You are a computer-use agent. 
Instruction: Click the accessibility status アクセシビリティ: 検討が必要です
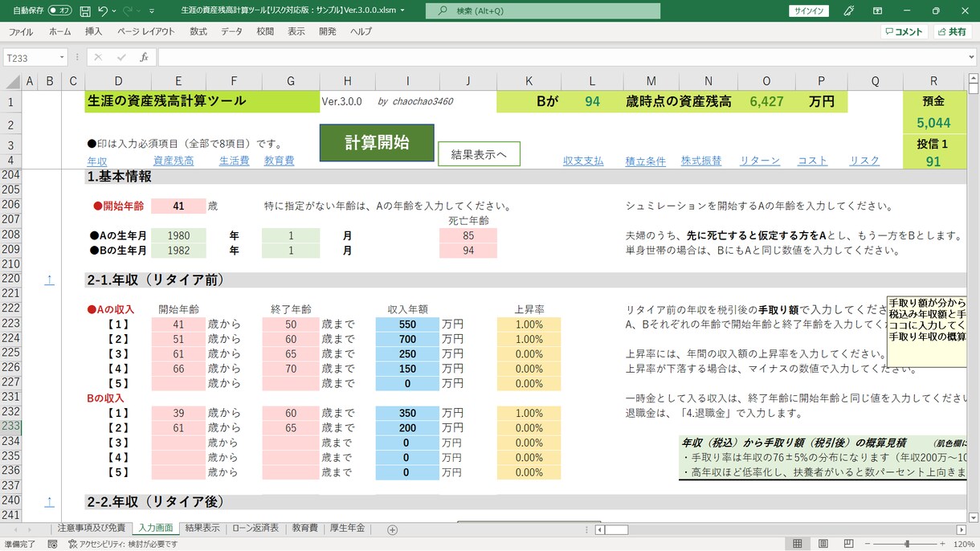123,544
